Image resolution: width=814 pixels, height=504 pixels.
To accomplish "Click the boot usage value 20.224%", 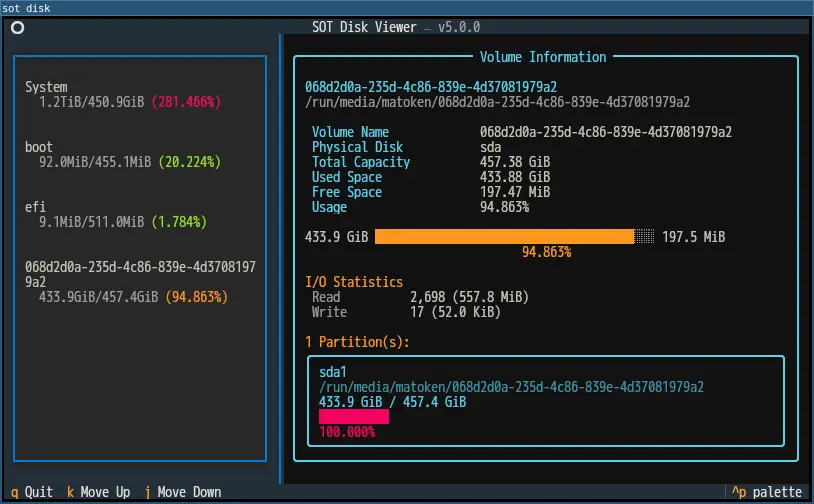I will 189,162.
